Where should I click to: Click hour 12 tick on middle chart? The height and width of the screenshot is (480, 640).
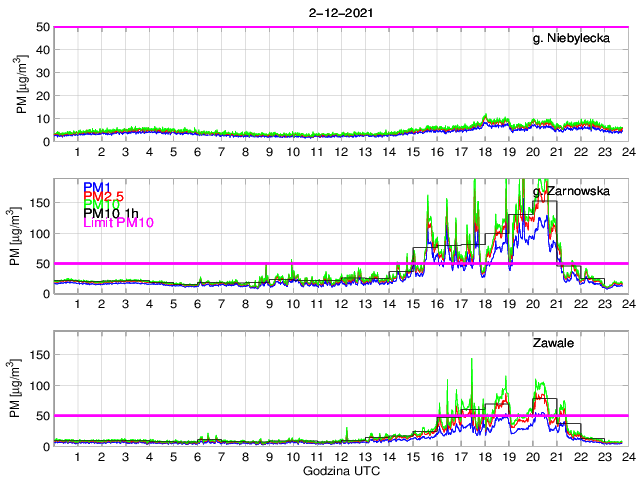pyautogui.click(x=341, y=305)
